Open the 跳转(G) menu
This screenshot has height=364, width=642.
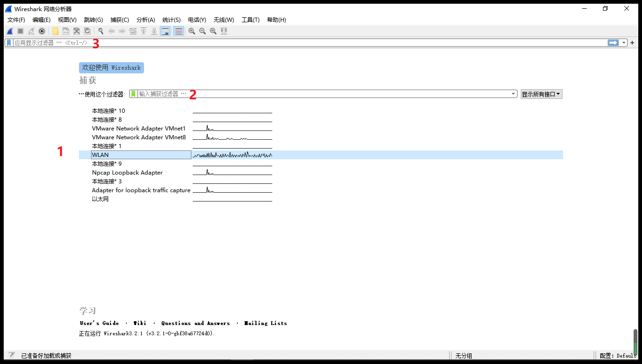pyautogui.click(x=93, y=20)
